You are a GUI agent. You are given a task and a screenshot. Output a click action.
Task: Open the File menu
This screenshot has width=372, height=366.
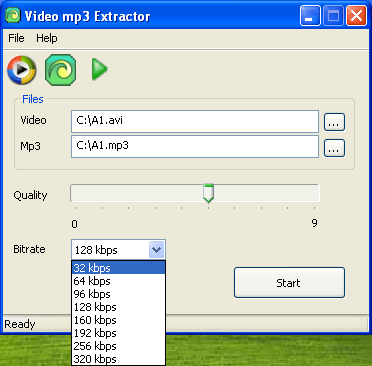[x=16, y=38]
